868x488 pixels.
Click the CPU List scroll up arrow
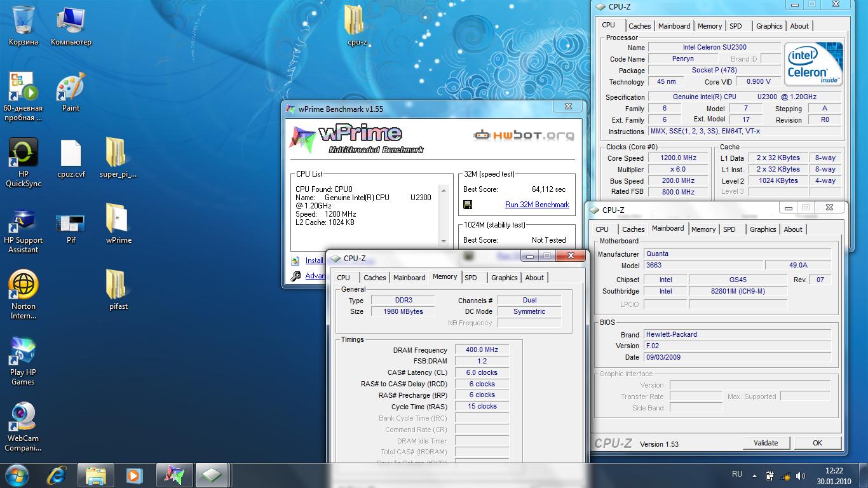[x=444, y=189]
